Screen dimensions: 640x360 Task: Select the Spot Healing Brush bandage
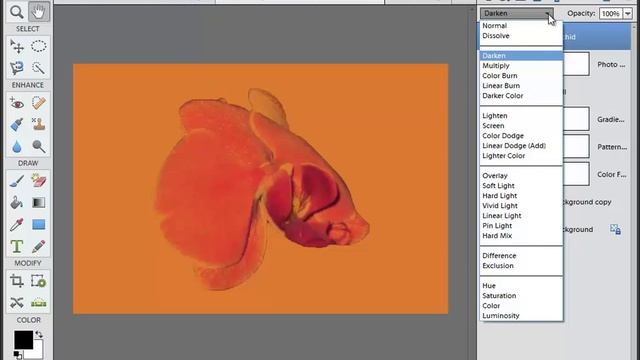[39, 103]
